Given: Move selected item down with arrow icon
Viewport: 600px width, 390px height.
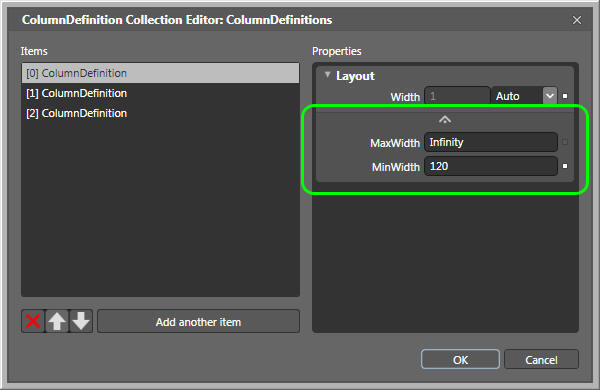Looking at the screenshot, I should 81,321.
